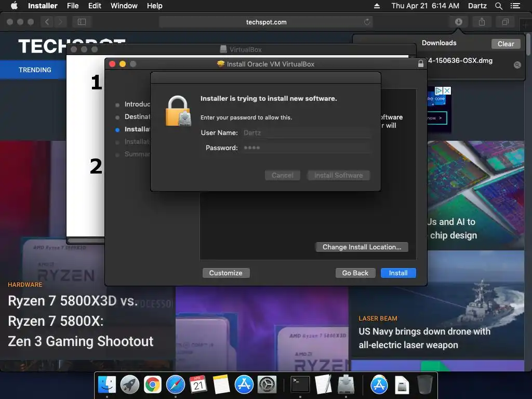Click the techspot.com address field
Image resolution: width=532 pixels, height=399 pixels.
266,22
